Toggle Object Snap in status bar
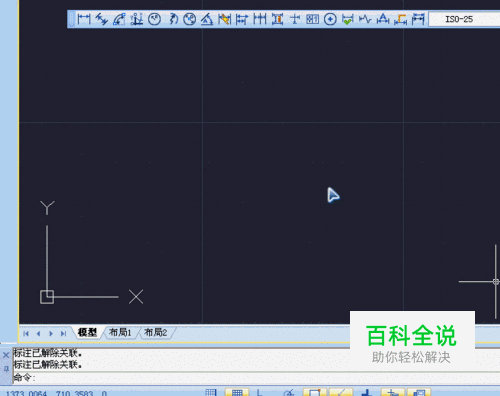500x396 pixels. pyautogui.click(x=314, y=392)
